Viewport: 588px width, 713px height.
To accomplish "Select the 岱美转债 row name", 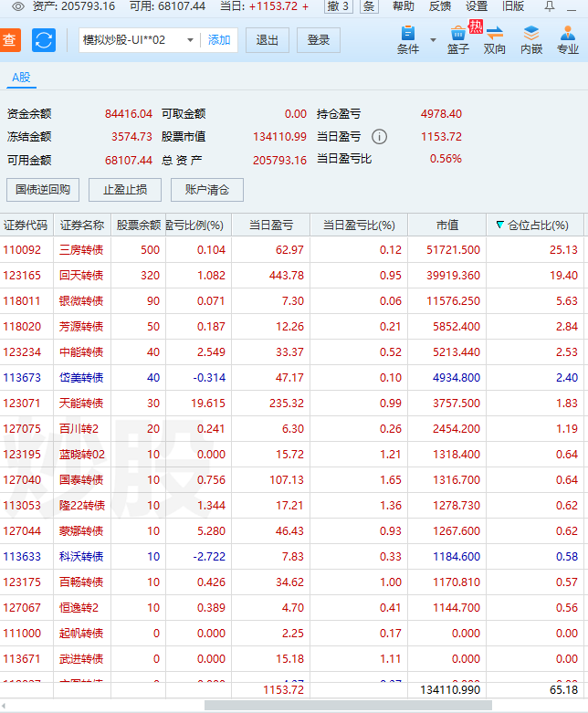I will click(81, 377).
